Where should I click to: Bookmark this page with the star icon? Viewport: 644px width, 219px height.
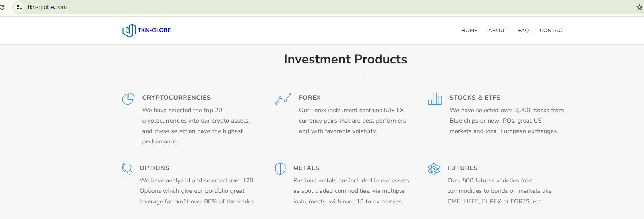639,7
